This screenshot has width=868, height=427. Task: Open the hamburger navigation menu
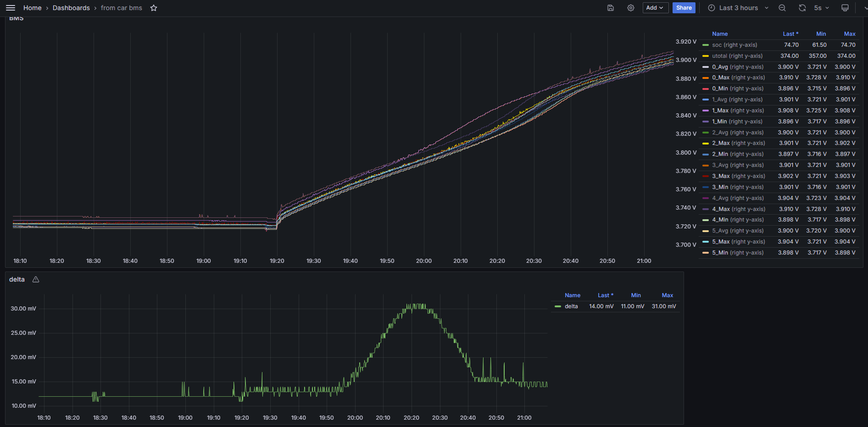[11, 8]
